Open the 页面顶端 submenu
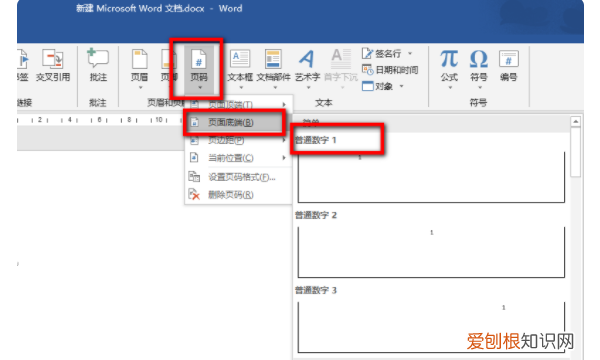600x360 pixels. [x=238, y=104]
